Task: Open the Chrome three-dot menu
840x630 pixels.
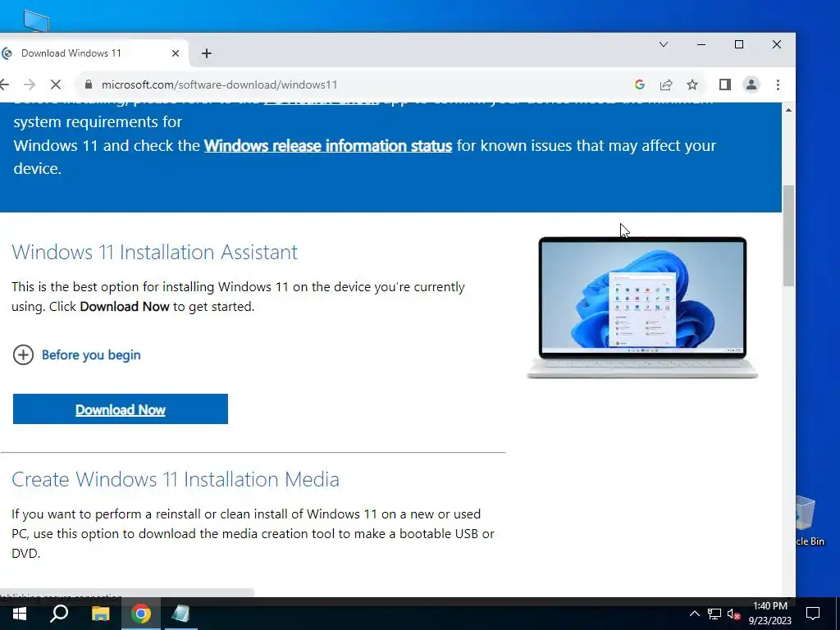Action: coord(778,84)
